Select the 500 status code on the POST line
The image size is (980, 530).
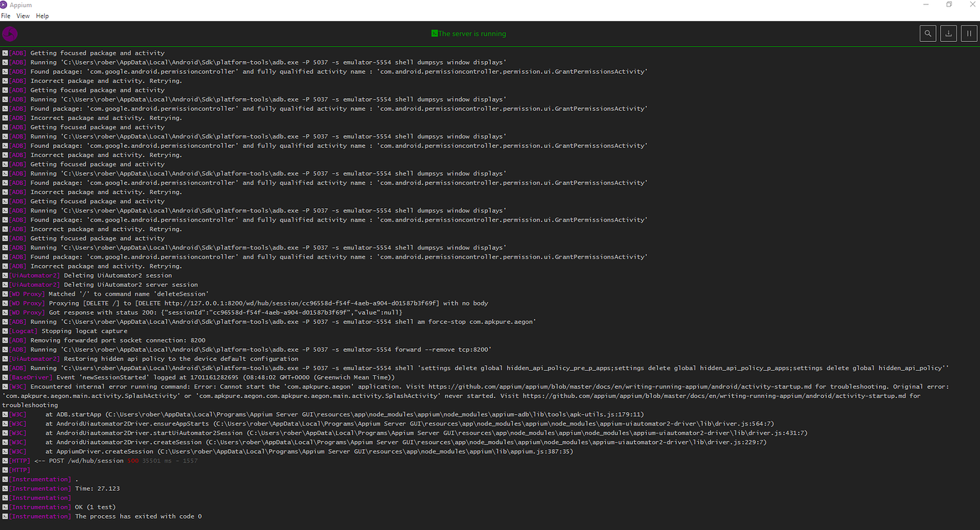point(133,460)
